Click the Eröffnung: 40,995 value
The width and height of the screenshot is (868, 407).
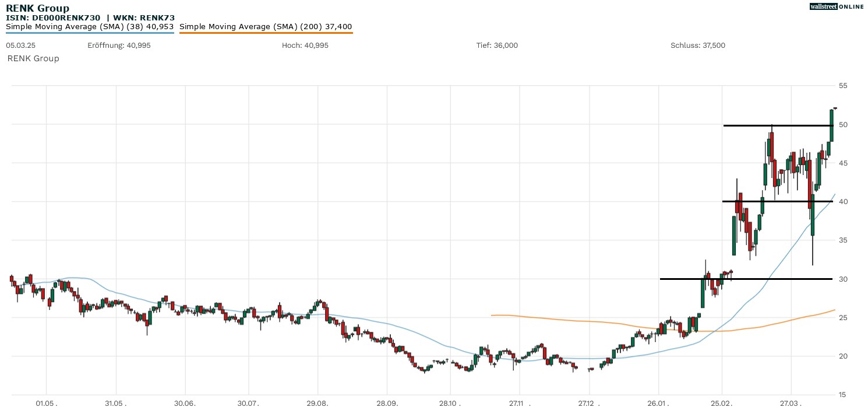pyautogui.click(x=119, y=45)
